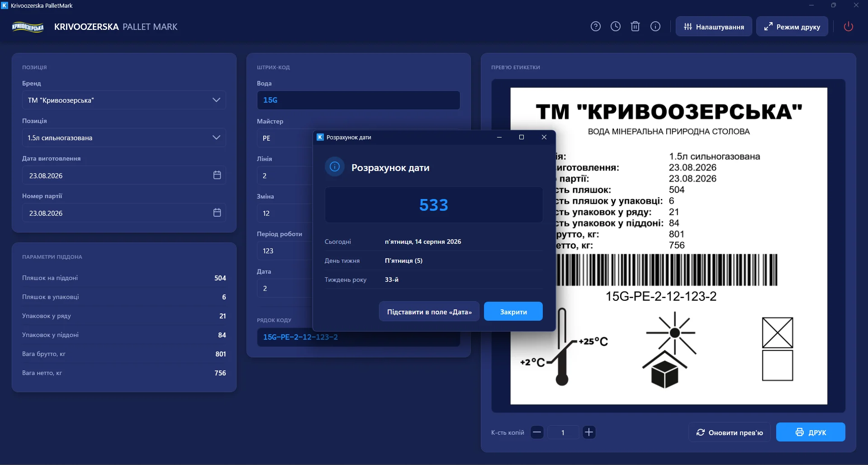Click the Майстер field with PE
Image resolution: width=868 pixels, height=465 pixels.
click(x=285, y=138)
